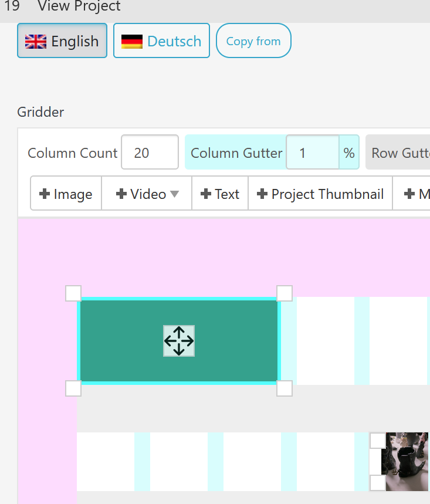Click the plus icon beside Text
Image resolution: width=430 pixels, height=504 pixels.
click(x=206, y=194)
